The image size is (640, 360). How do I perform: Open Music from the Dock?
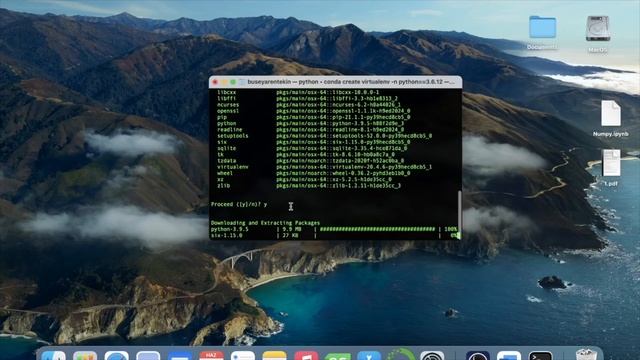point(306,355)
